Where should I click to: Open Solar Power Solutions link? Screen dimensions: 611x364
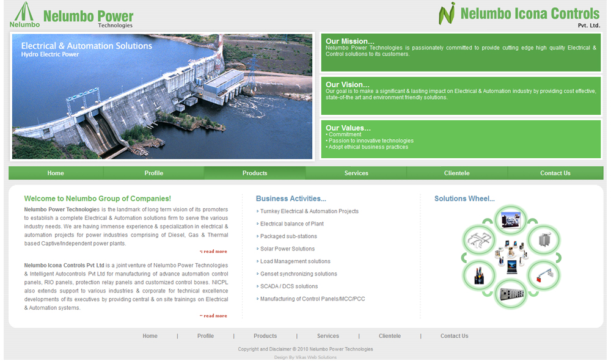[x=287, y=249]
